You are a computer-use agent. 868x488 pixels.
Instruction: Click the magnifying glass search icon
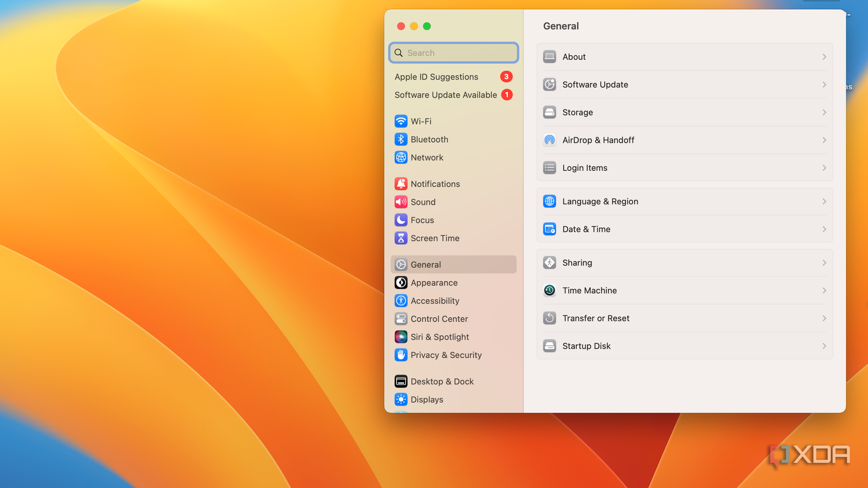399,53
